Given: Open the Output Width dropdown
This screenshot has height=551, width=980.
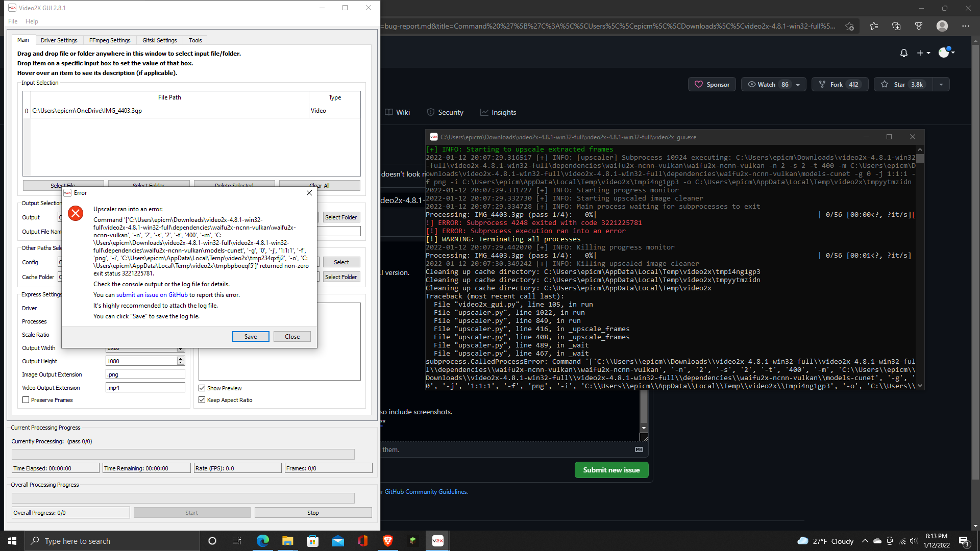Looking at the screenshot, I should click(x=181, y=348).
